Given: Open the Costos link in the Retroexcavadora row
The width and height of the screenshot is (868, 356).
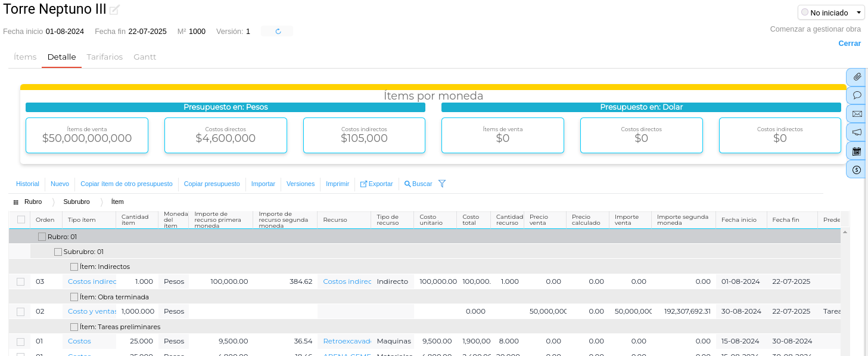Looking at the screenshot, I should (x=79, y=341).
